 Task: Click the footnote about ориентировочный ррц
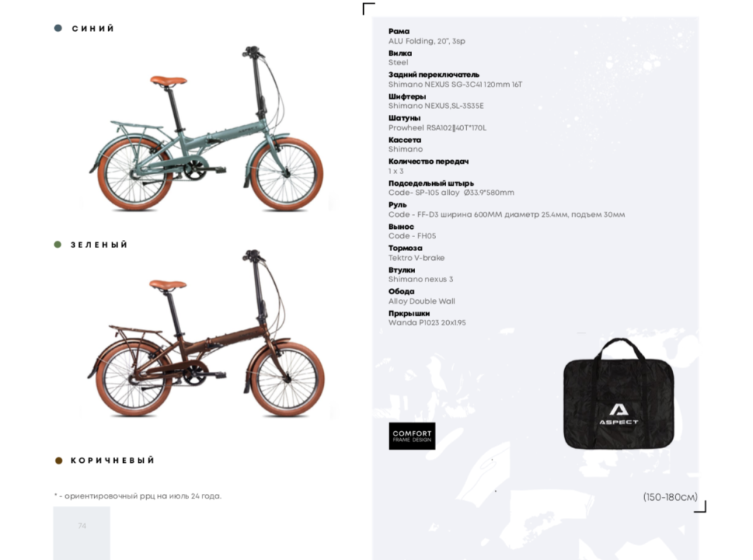coord(138,496)
